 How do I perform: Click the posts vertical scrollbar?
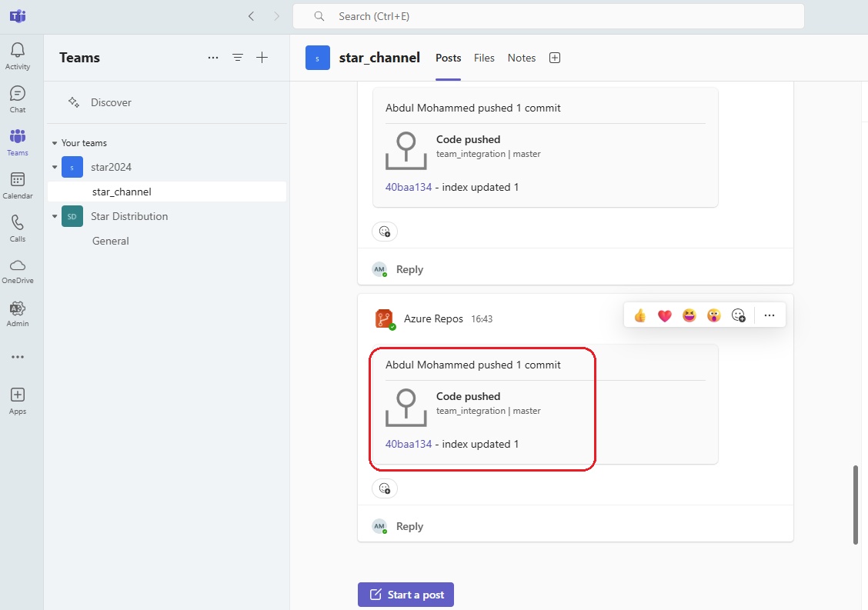click(855, 505)
